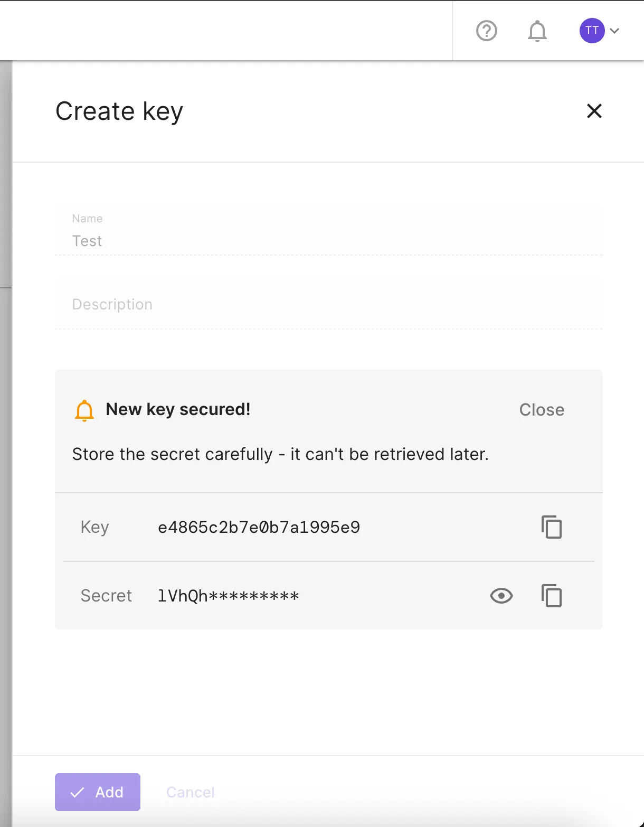Focus the Name input field
The width and height of the screenshot is (644, 827).
click(x=328, y=241)
